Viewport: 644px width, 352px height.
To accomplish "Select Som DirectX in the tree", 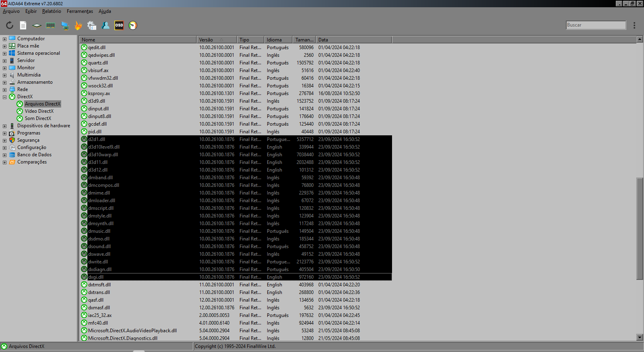I will (x=38, y=118).
